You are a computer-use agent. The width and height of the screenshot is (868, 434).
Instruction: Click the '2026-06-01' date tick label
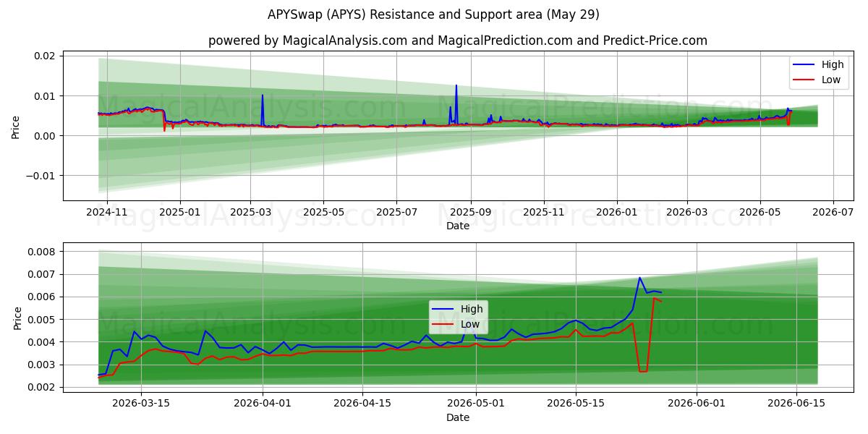point(697,405)
